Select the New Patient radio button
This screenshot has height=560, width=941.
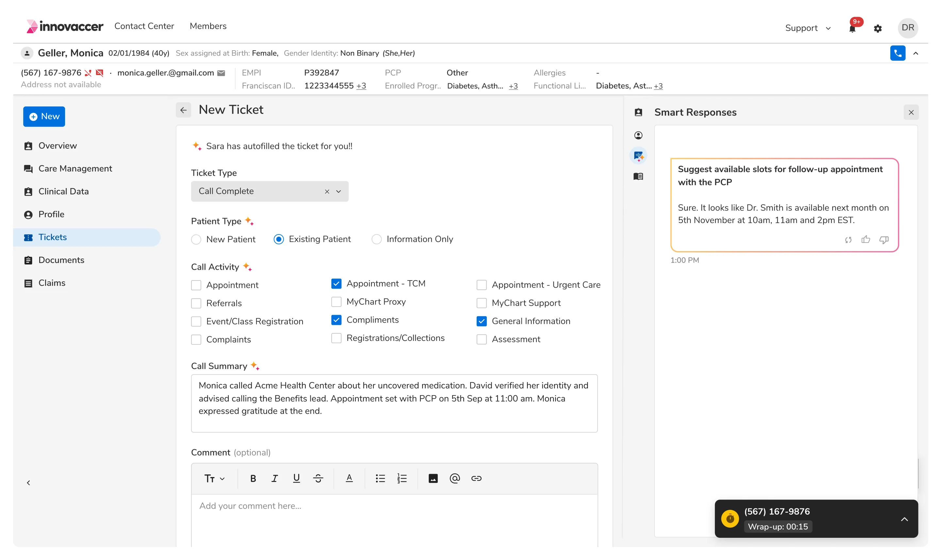pos(196,240)
